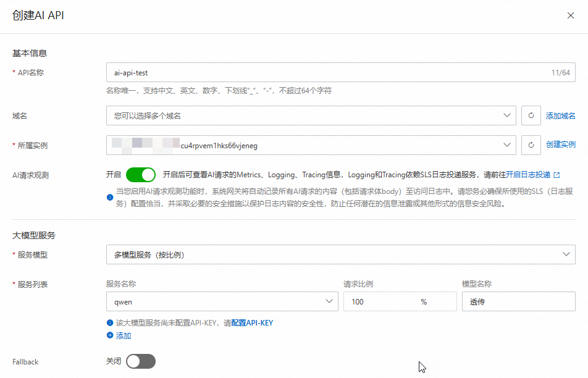
Task: Open the external link beside 开启日志投递
Action: pos(558,175)
